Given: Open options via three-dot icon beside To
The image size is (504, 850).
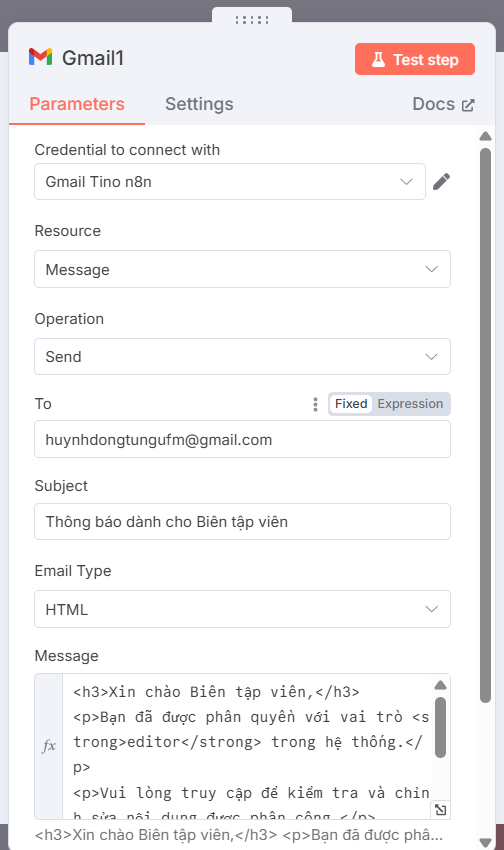Looking at the screenshot, I should point(315,404).
